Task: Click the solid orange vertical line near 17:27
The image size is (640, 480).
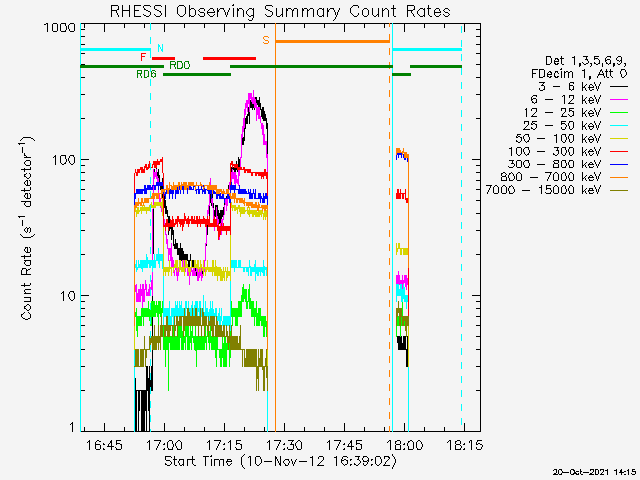Action: (276, 227)
